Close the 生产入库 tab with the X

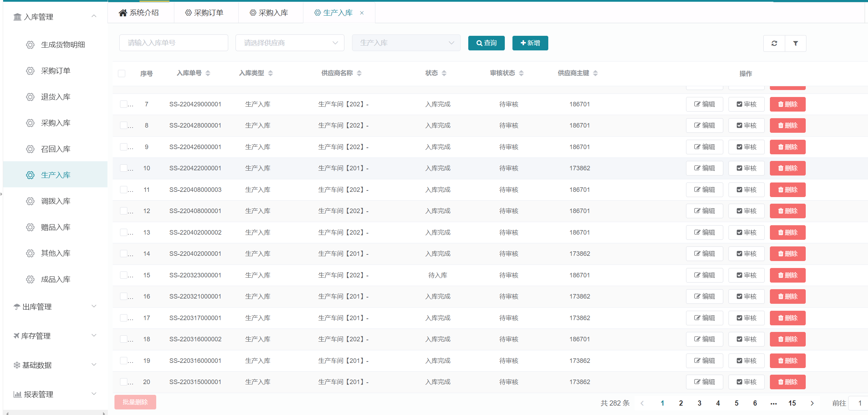362,13
